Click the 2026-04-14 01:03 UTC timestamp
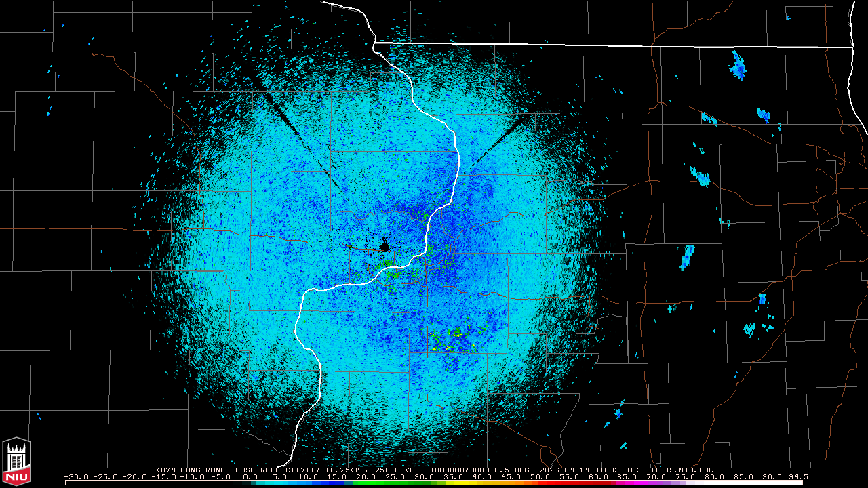 pyautogui.click(x=589, y=470)
